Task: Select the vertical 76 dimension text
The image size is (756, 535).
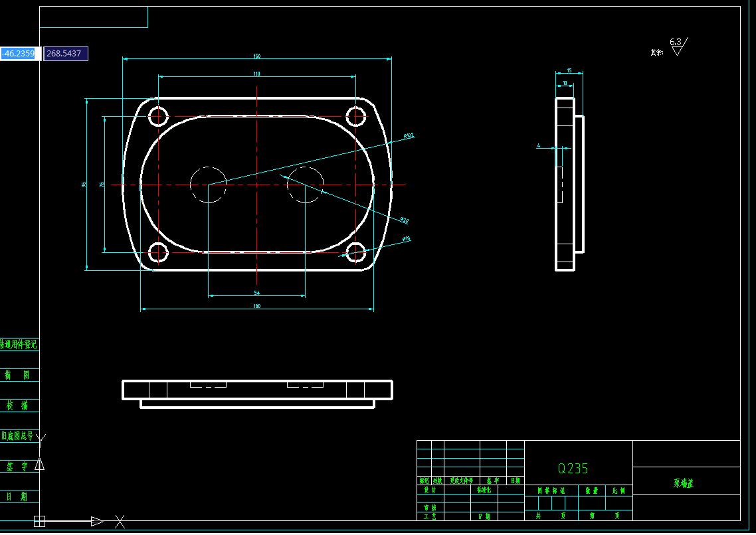Action: click(102, 185)
